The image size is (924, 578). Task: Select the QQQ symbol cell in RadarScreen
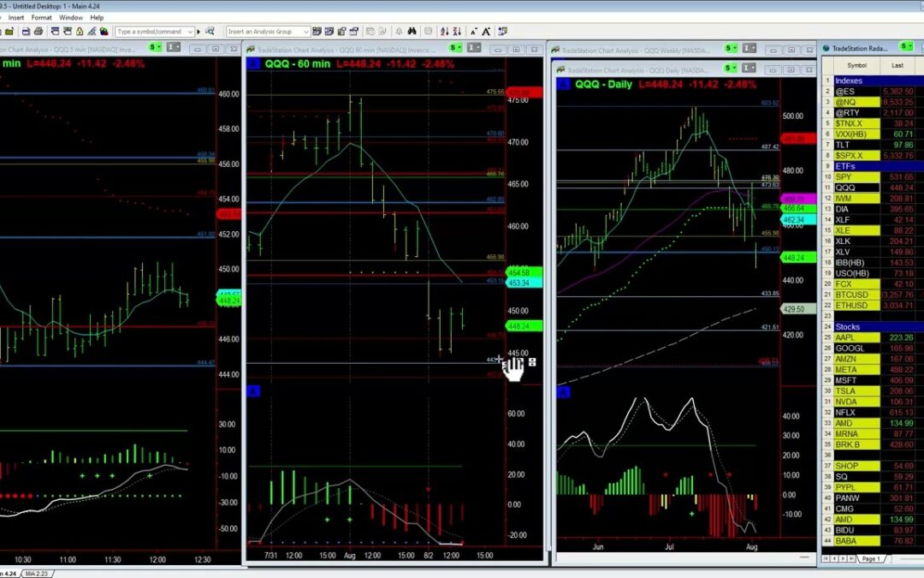pos(856,188)
